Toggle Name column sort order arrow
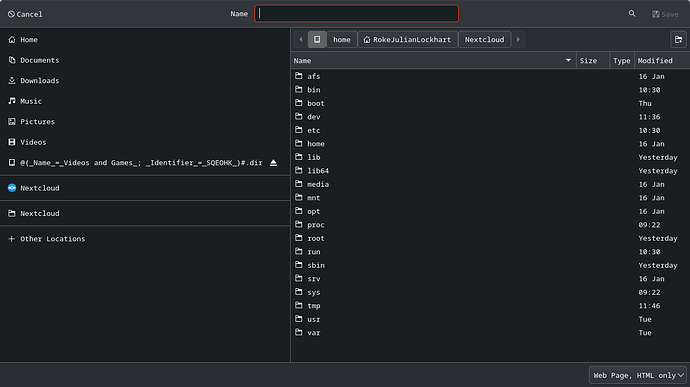This screenshot has height=387, width=690. click(568, 60)
